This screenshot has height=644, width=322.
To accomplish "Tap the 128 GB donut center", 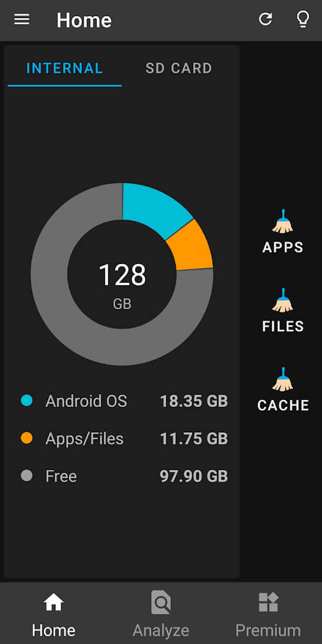I will click(122, 284).
